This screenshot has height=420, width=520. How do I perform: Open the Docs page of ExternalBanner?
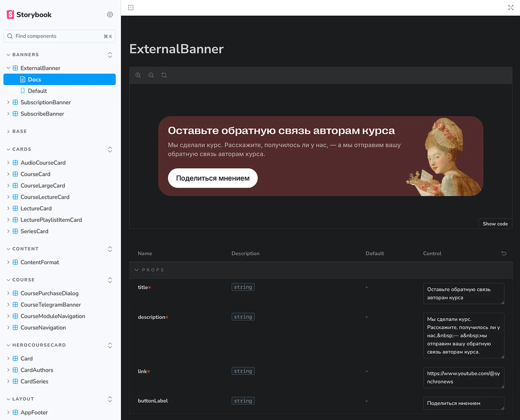click(60, 80)
